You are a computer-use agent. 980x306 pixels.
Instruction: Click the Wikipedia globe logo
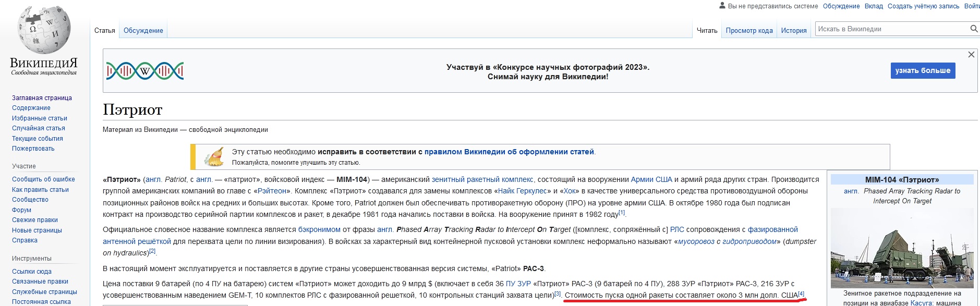tap(44, 30)
